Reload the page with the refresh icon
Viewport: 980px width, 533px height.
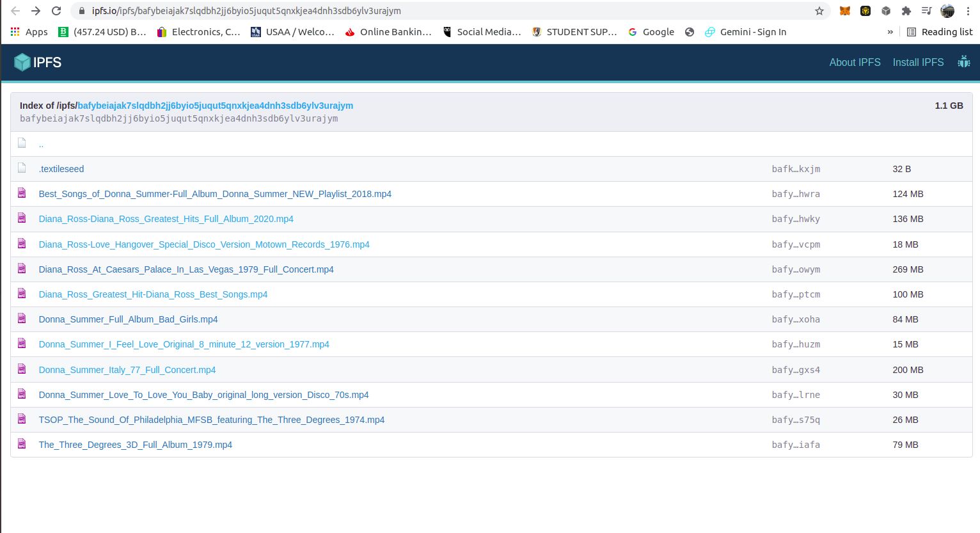(56, 11)
